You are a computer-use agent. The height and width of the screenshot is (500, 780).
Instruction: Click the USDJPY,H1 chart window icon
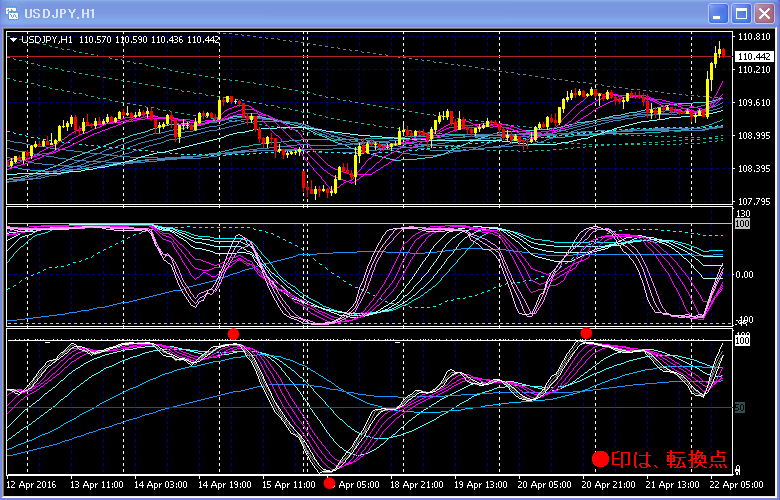click(x=12, y=13)
